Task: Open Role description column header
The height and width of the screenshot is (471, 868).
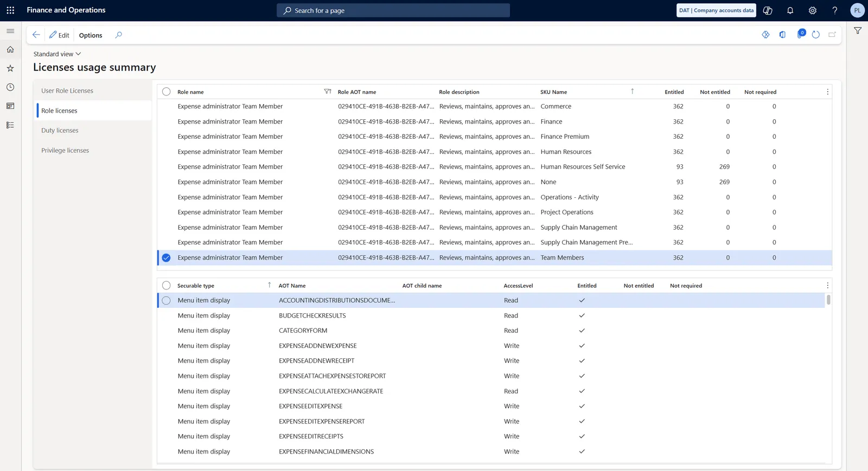Action: tap(459, 92)
